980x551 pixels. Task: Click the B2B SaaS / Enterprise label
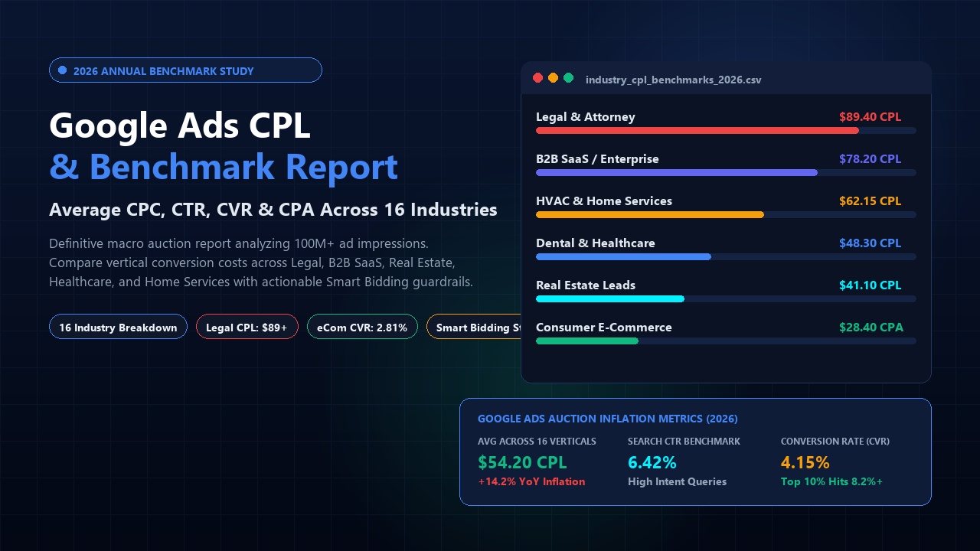597,159
